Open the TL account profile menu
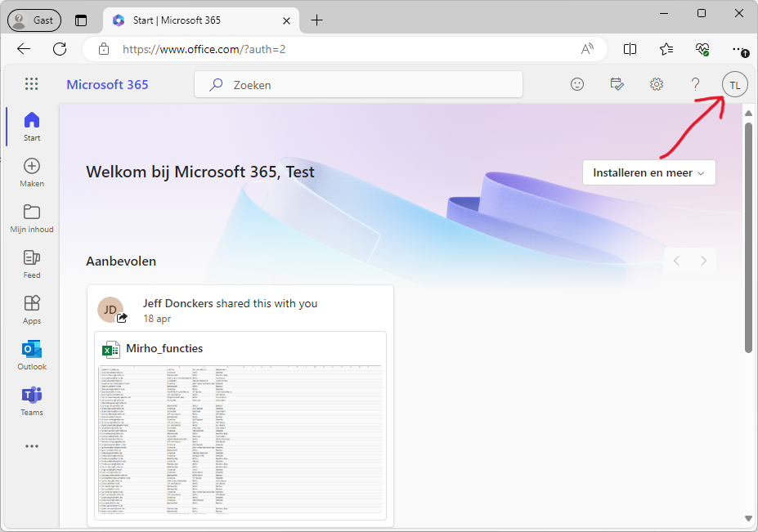 734,84
